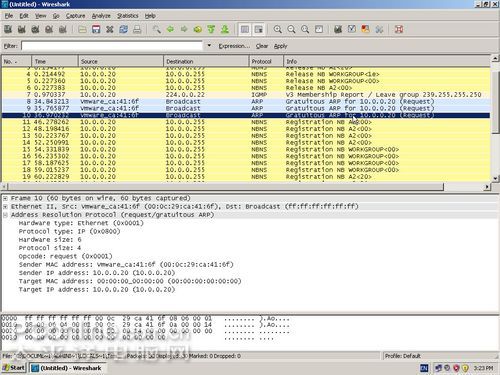Restart the running capture icon
This screenshot has height=375, width=500.
click(63, 29)
